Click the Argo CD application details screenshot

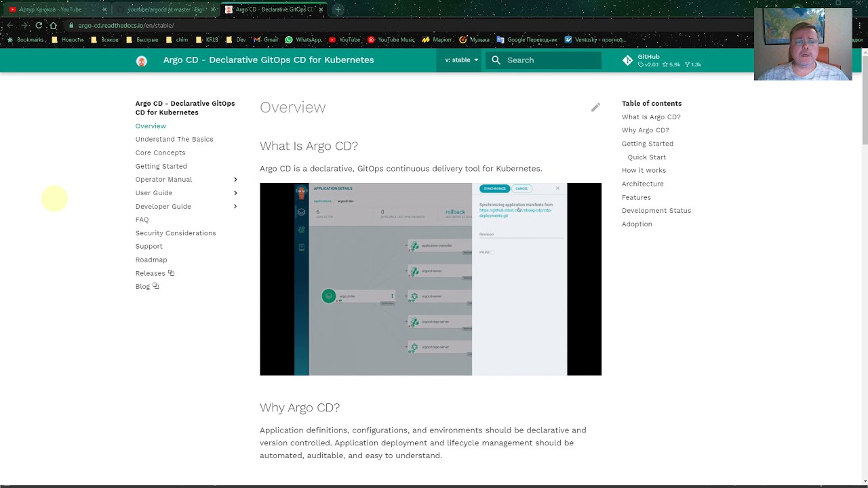click(431, 279)
